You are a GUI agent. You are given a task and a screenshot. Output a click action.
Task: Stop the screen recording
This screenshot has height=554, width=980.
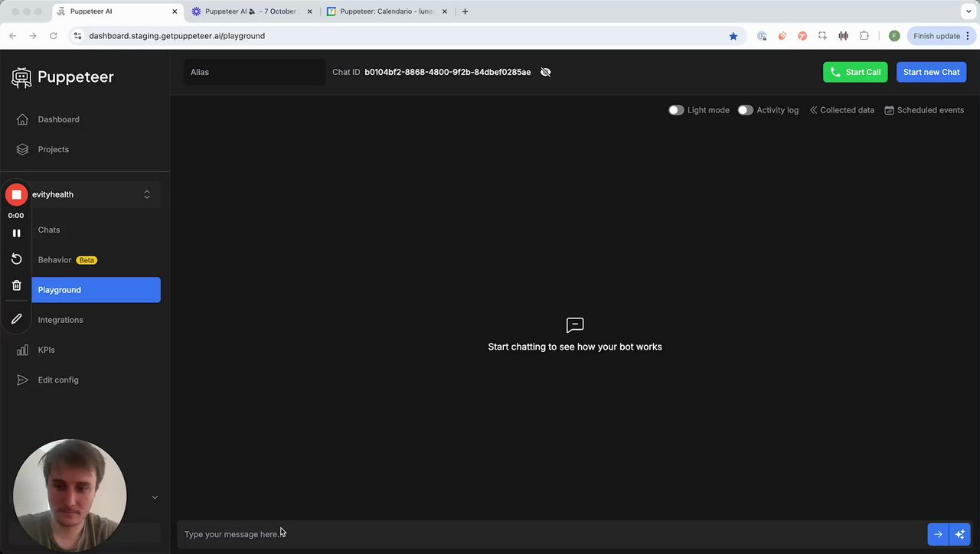point(16,194)
